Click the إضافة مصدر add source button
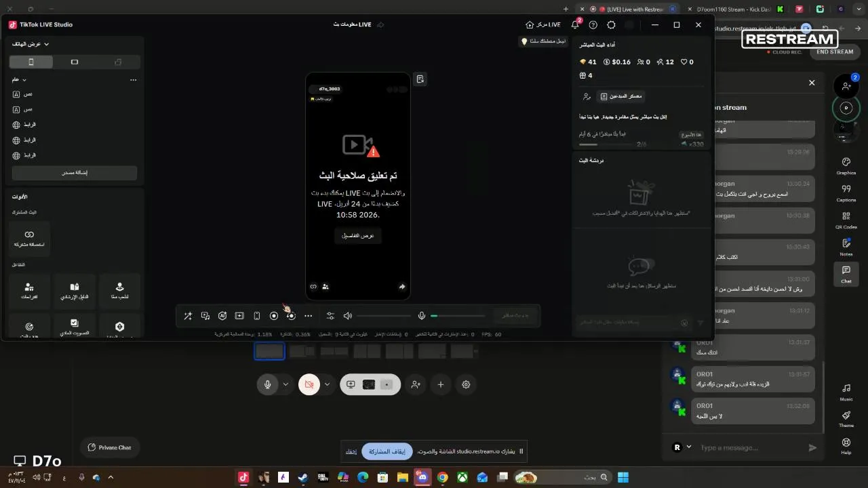The width and height of the screenshot is (868, 488). (75, 173)
